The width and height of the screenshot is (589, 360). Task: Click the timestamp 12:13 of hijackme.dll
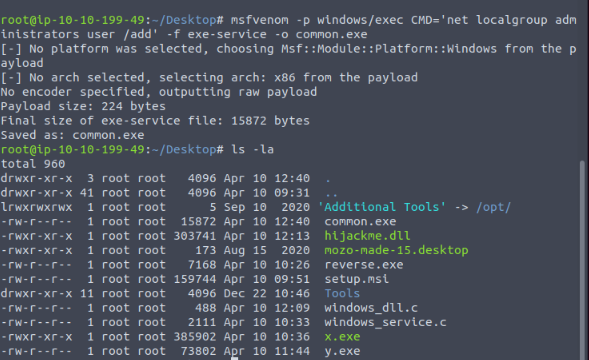pos(292,236)
